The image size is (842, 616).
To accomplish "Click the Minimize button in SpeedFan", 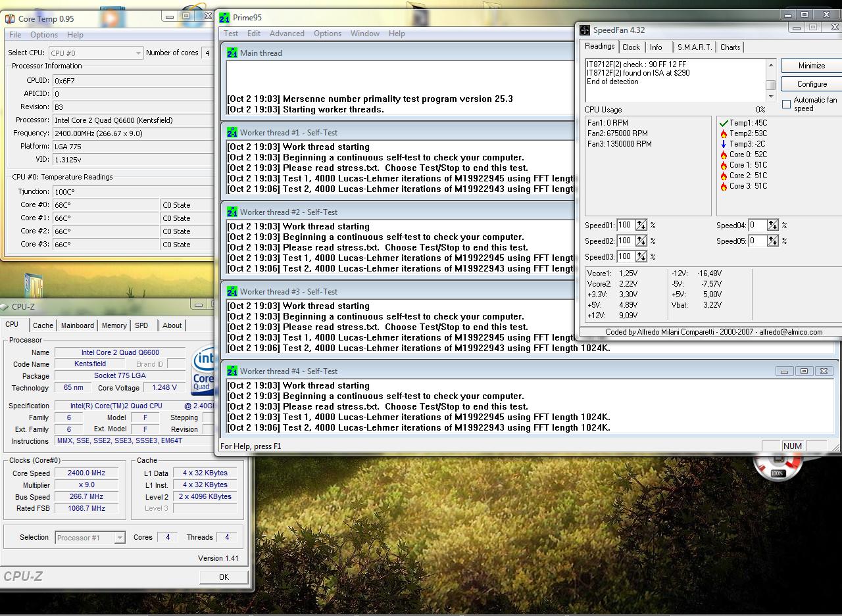I will [x=812, y=66].
